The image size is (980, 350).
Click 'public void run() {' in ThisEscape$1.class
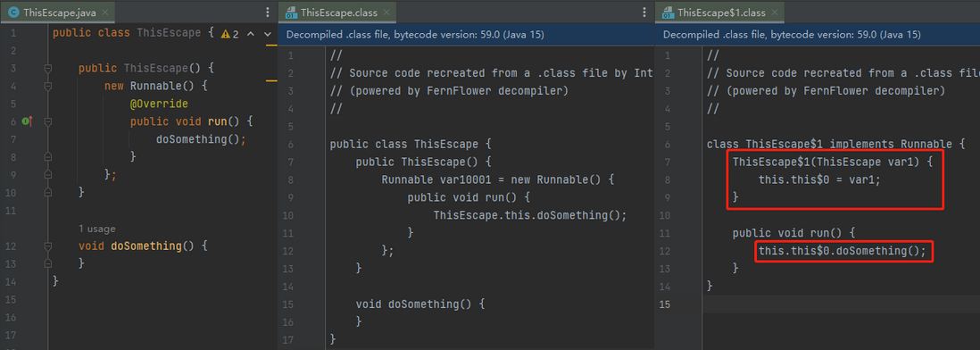[x=793, y=233]
